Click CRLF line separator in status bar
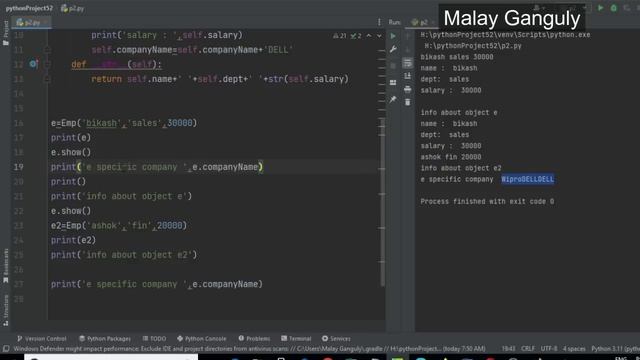Screen dimensions: 640x360 coord(528,349)
